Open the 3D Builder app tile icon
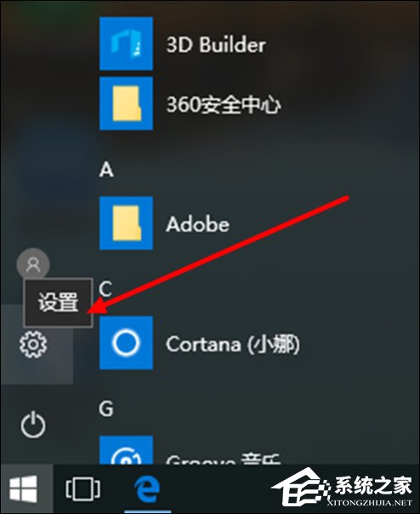The width and height of the screenshot is (420, 514). tap(126, 43)
